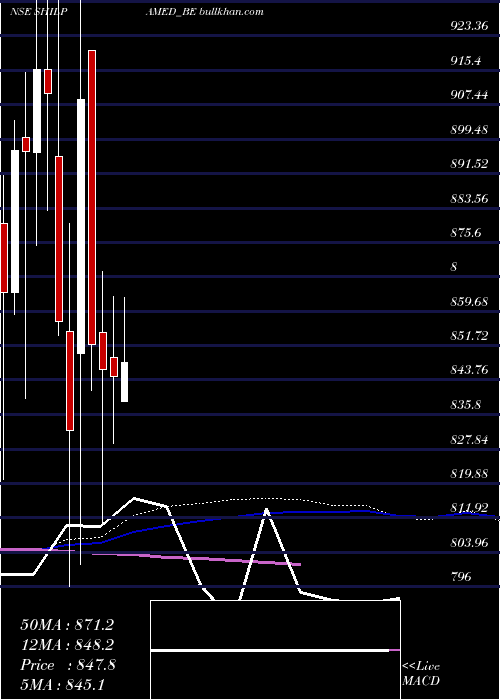Viewport: 500px width, 700px height.
Task: Click the 851.72 price axis label
Action: (x=469, y=336)
